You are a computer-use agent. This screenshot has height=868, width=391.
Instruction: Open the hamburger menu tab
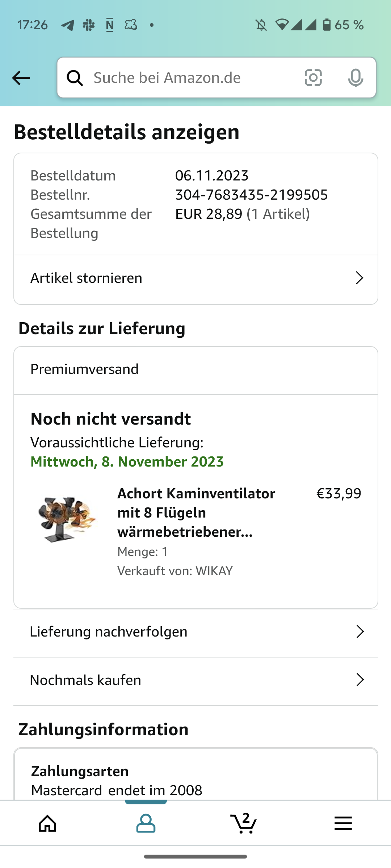[343, 824]
